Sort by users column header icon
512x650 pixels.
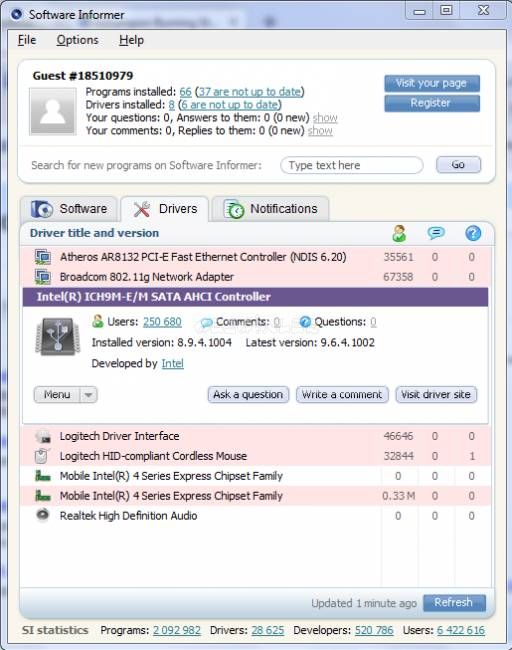[x=399, y=233]
